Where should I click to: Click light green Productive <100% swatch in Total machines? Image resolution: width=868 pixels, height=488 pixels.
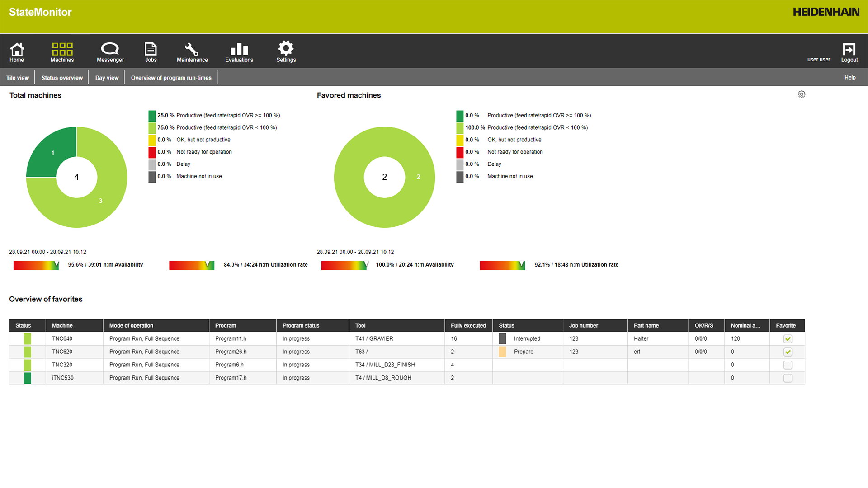point(152,128)
